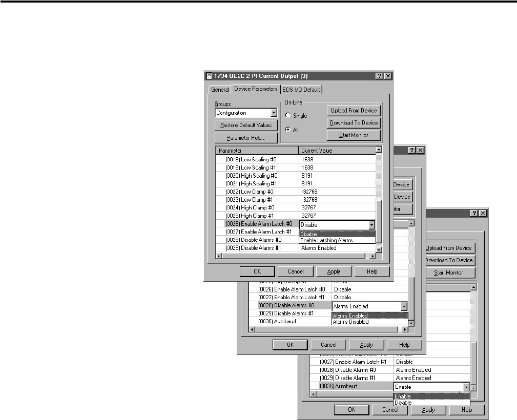The width and height of the screenshot is (517, 420).
Task: Choose Enable Latching Alarms option from list
Action: tap(326, 240)
